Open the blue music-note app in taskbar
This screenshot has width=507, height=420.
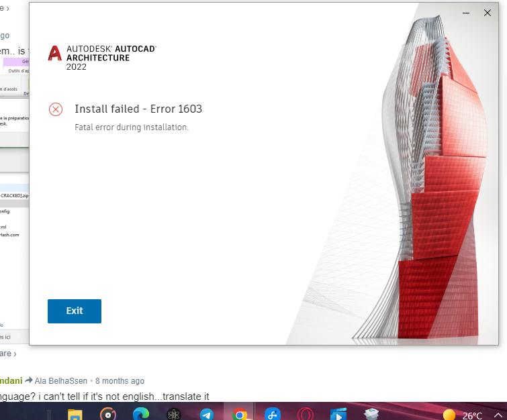tap(272, 415)
